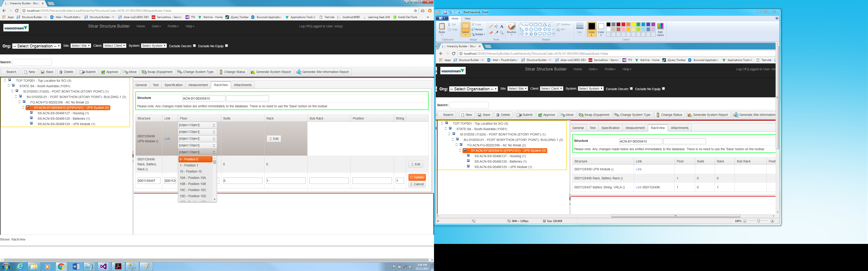Choose the Text tool in Paint

coord(502,26)
